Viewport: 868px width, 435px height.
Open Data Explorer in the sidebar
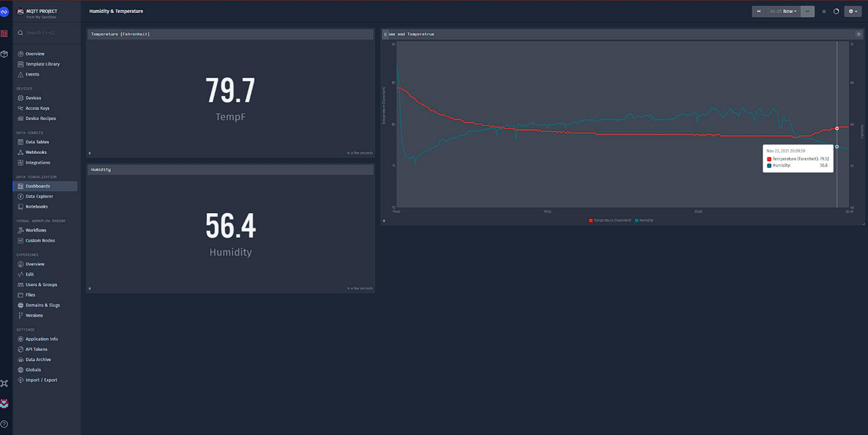(x=39, y=196)
